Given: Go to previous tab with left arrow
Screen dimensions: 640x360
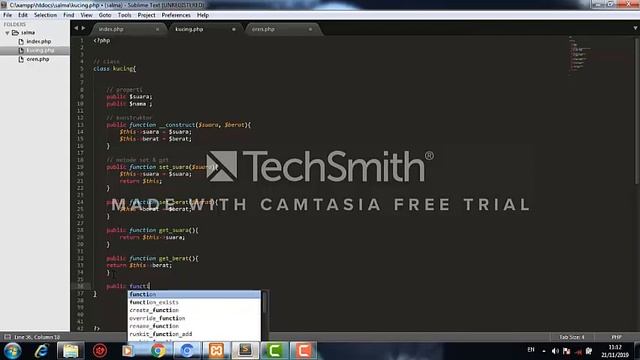Looking at the screenshot, I should tap(76, 28).
